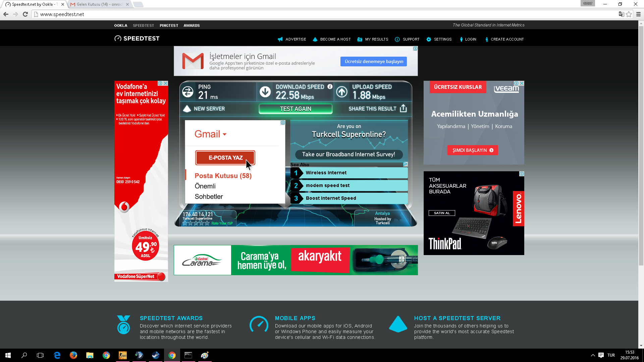Switch to the Gelen Kutusu Gmail tab
Viewport: 644px width, 362px height.
(100, 4)
